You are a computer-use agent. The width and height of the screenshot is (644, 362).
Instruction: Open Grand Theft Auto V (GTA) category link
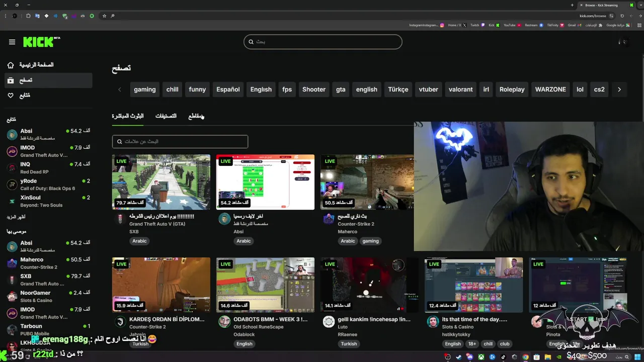point(157,224)
